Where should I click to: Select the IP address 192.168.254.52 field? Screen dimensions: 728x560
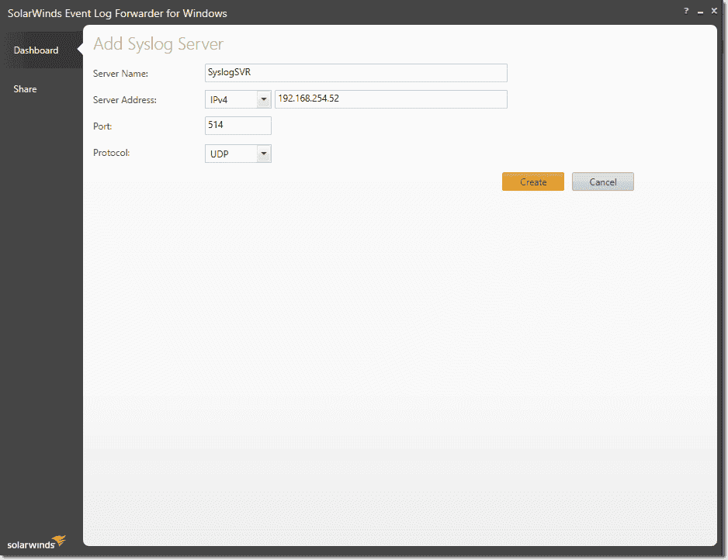[390, 99]
